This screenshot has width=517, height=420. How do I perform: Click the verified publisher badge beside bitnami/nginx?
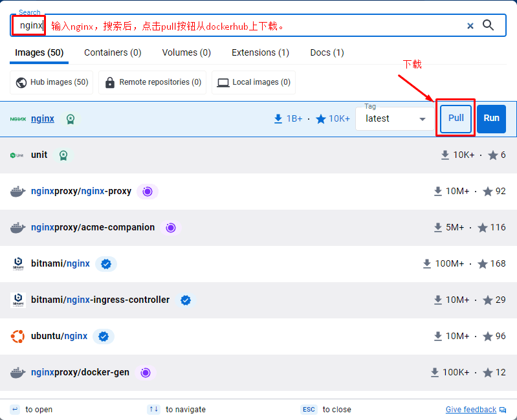point(106,264)
